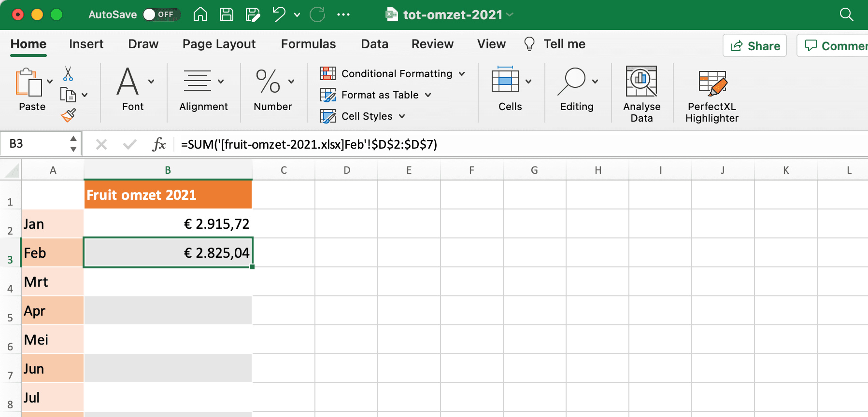Open the Format as Table dropdown

click(376, 95)
